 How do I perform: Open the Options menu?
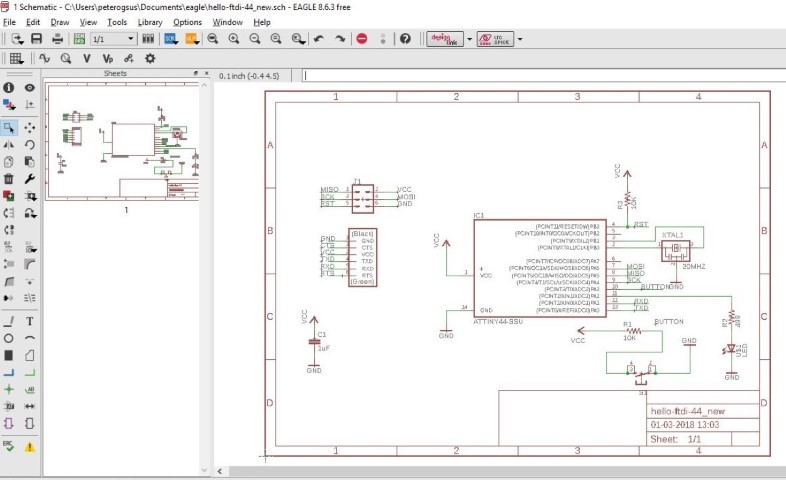point(187,22)
